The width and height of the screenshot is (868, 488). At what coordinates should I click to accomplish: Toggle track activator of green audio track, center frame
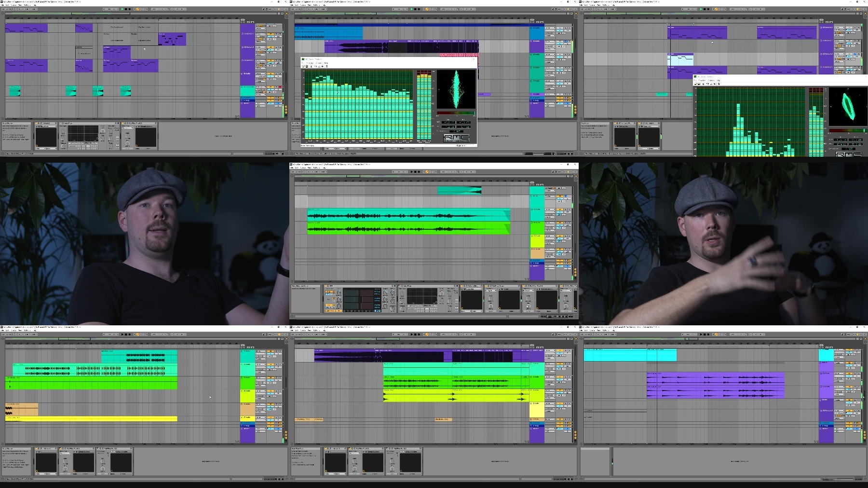pyautogui.click(x=560, y=223)
